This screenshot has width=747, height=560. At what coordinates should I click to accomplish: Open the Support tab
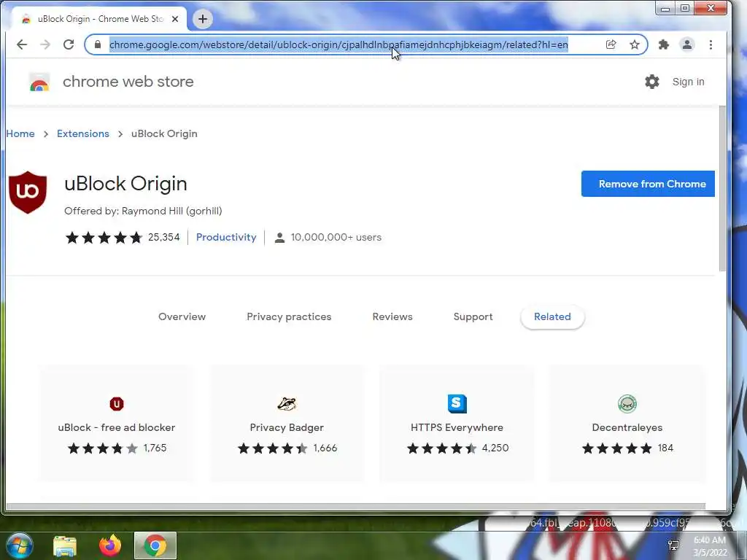pos(473,316)
